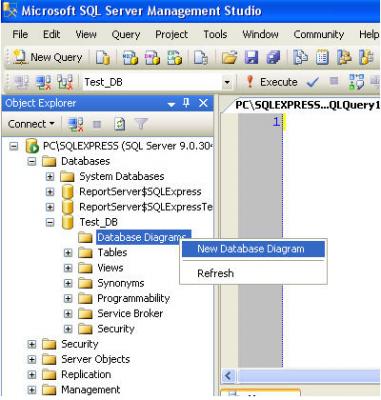The height and width of the screenshot is (400, 381).
Task: Click the Template Explorer toolbar icon
Action: [x=366, y=57]
